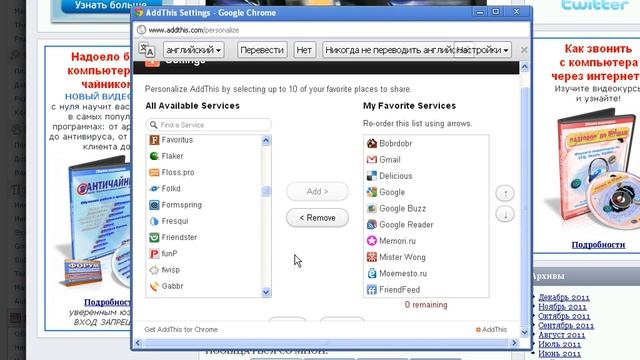Select FriendFeed in favorite services

[x=426, y=290]
